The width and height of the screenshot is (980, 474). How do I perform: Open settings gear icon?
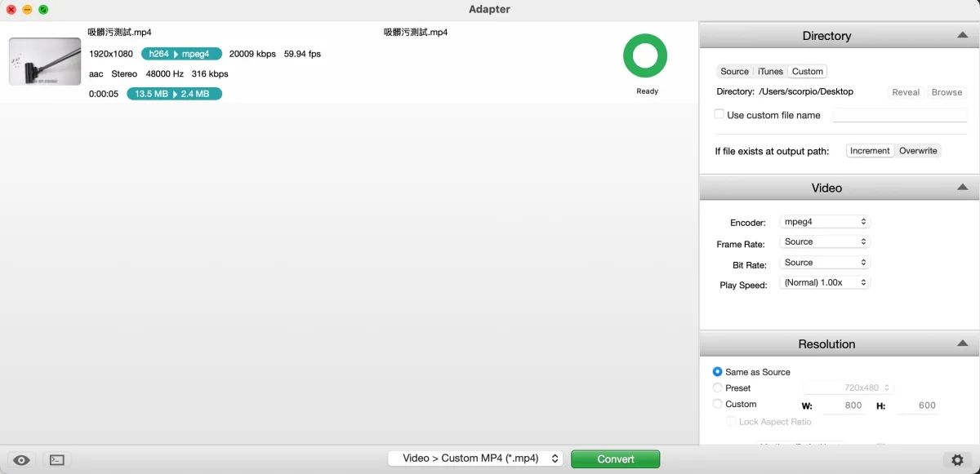957,460
